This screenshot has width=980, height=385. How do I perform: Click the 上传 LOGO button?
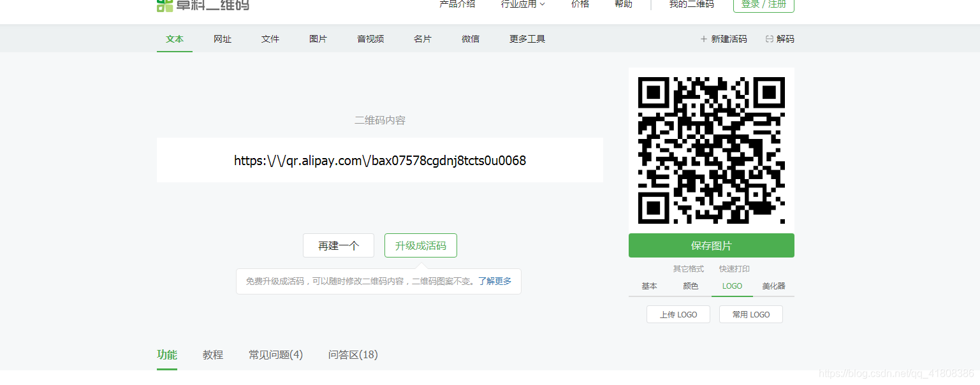pos(678,314)
